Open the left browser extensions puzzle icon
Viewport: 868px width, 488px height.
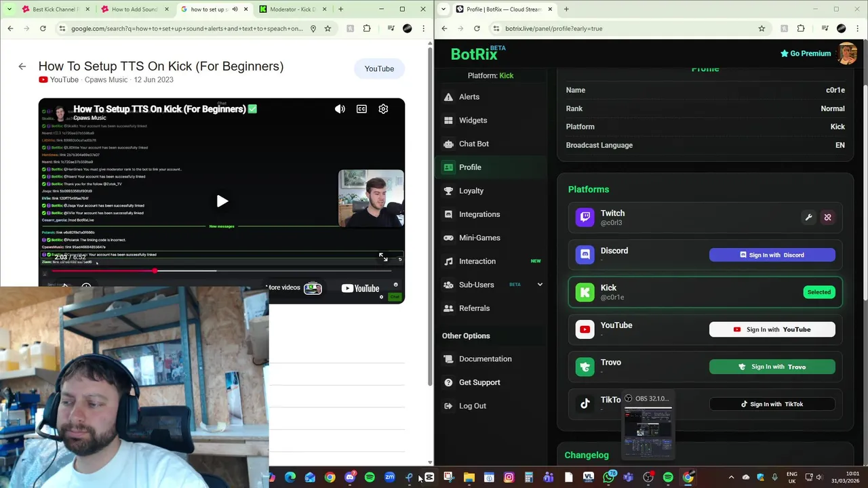point(367,28)
